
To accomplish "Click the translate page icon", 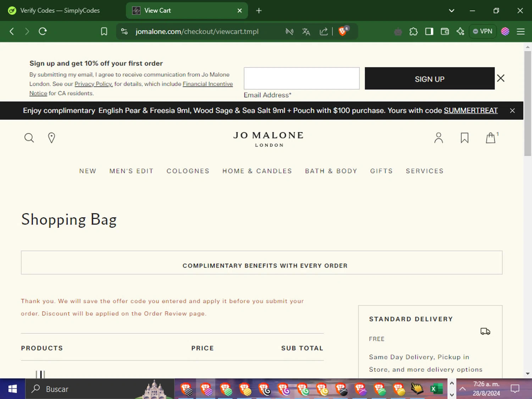I will click(306, 32).
